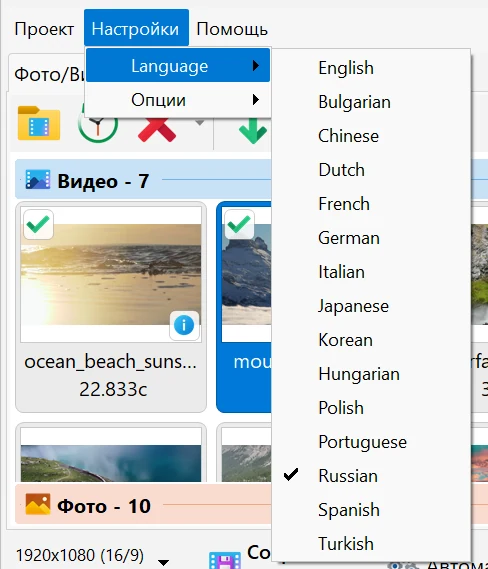The height and width of the screenshot is (569, 488).
Task: Click the Видео section header icon
Action: click(38, 180)
